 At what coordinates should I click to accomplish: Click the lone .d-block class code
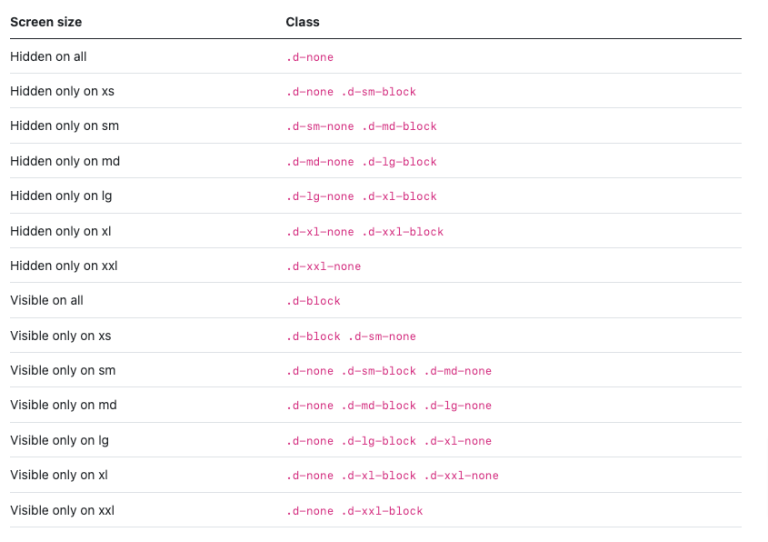click(313, 301)
